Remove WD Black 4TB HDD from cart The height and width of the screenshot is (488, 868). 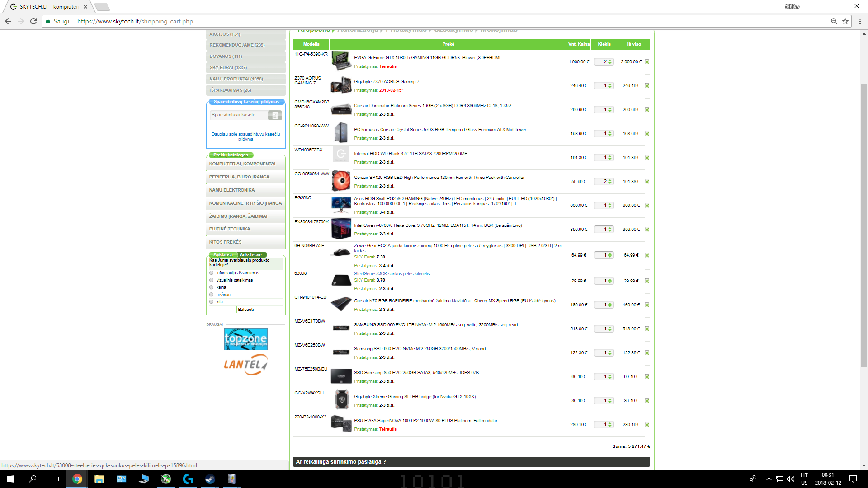pos(647,158)
